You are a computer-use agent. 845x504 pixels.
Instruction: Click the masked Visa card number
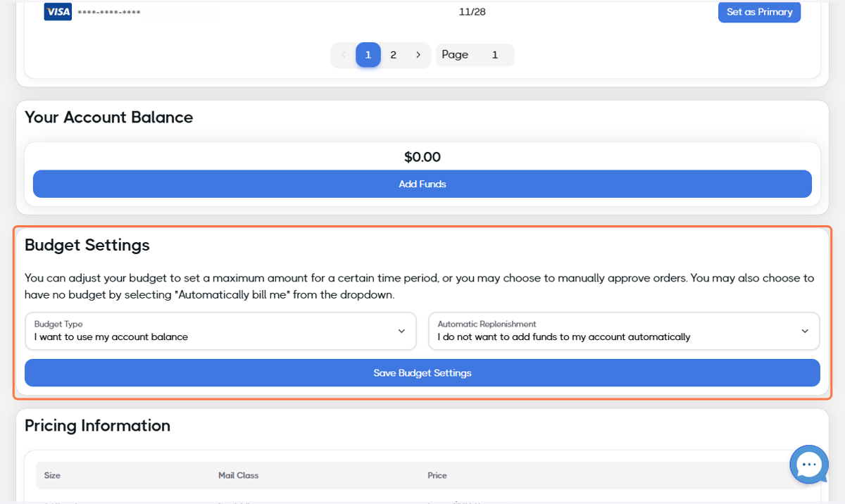coord(109,13)
